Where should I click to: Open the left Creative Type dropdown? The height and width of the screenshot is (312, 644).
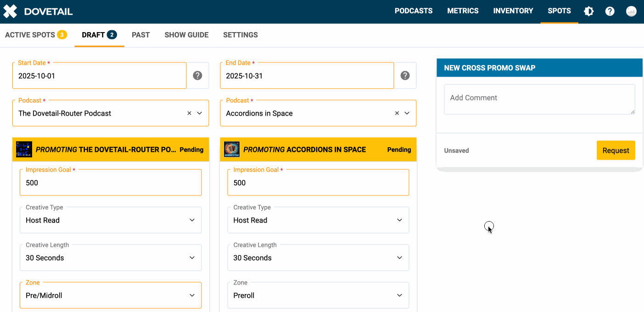click(x=111, y=220)
